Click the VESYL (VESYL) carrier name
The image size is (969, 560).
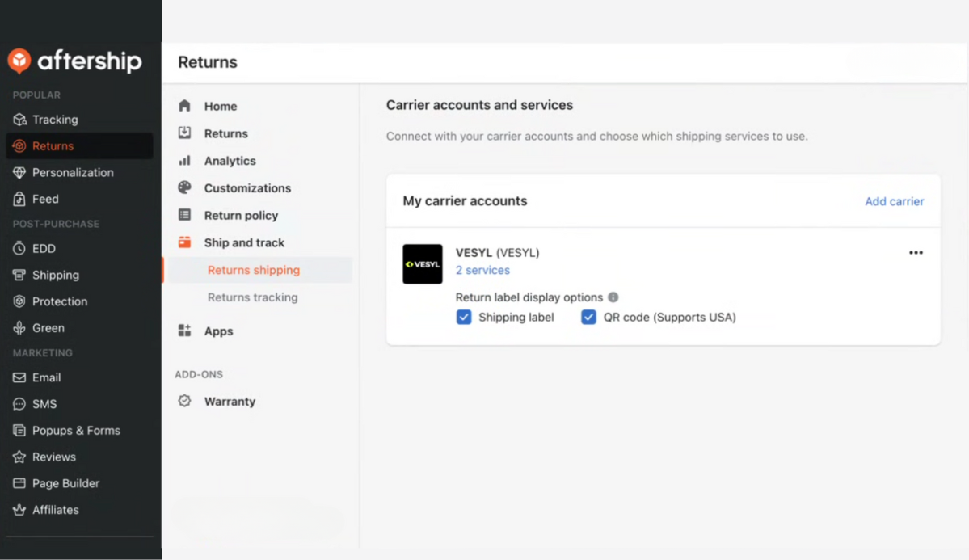point(498,252)
